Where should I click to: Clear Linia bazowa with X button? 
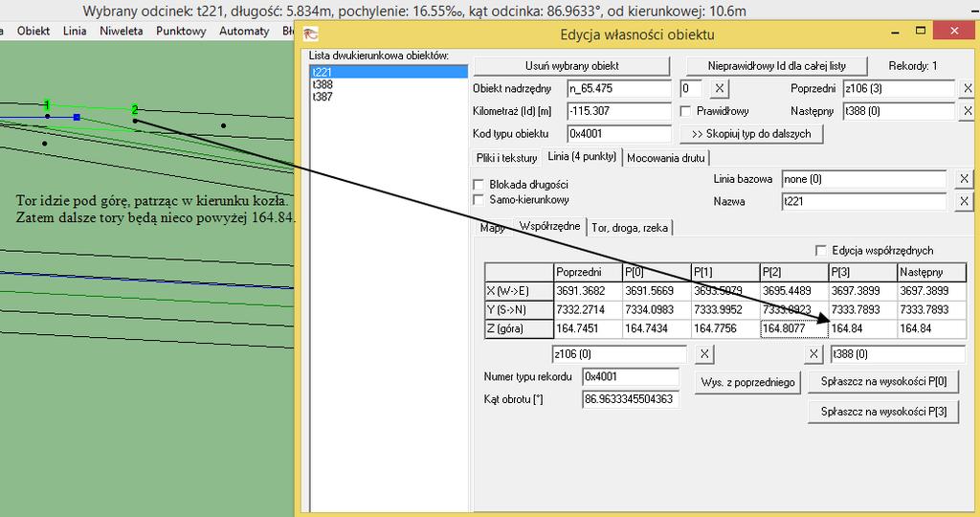click(x=964, y=179)
